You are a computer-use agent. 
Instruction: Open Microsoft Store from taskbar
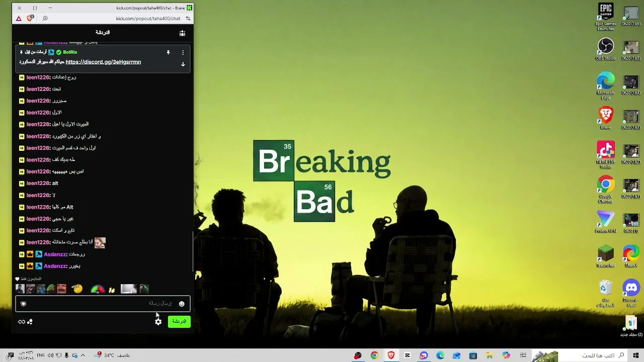click(x=473, y=355)
